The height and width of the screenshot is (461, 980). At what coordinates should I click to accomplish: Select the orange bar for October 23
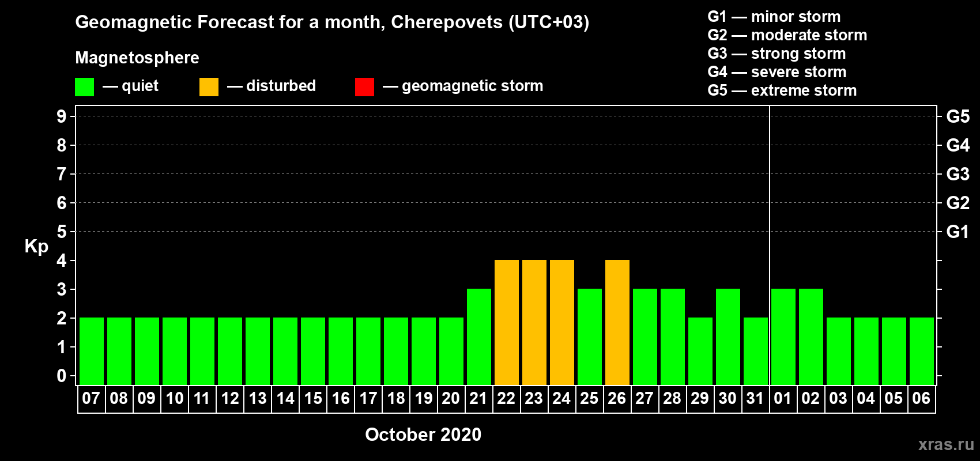pos(534,322)
